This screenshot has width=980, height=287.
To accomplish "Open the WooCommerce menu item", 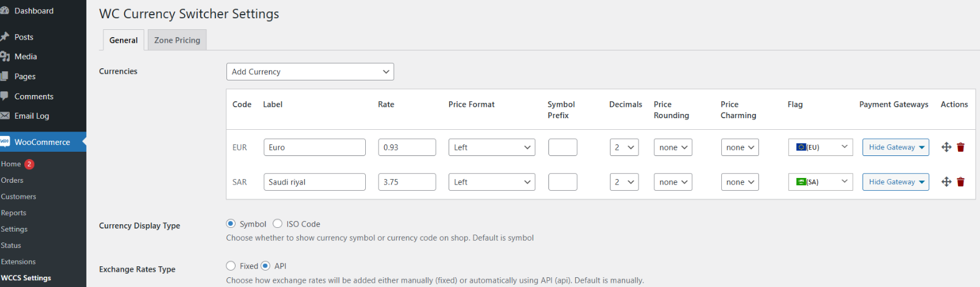I will coord(43,142).
